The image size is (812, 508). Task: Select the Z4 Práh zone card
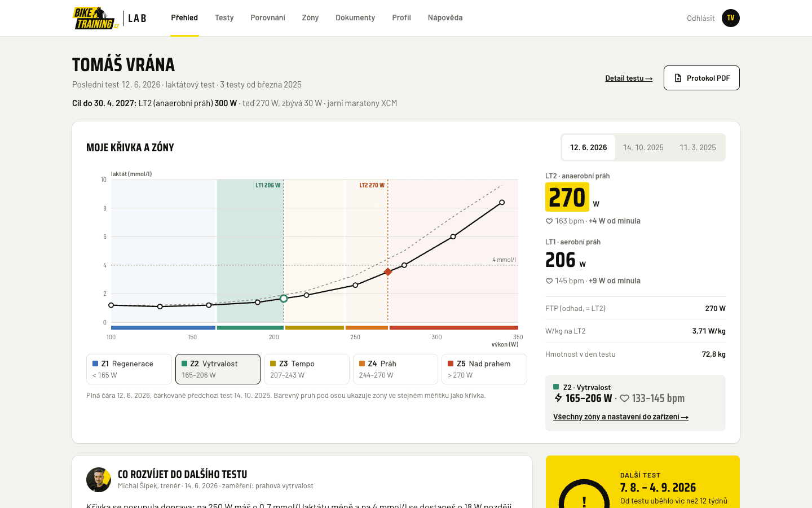pos(395,369)
